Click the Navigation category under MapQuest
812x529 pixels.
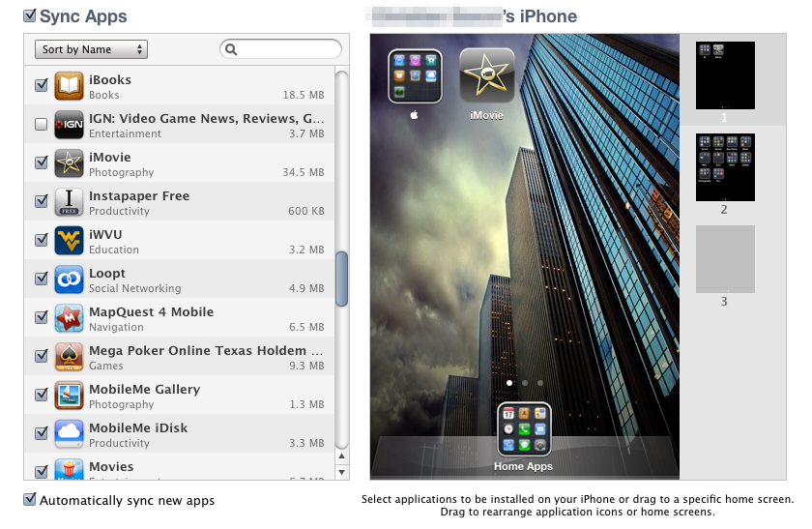117,328
